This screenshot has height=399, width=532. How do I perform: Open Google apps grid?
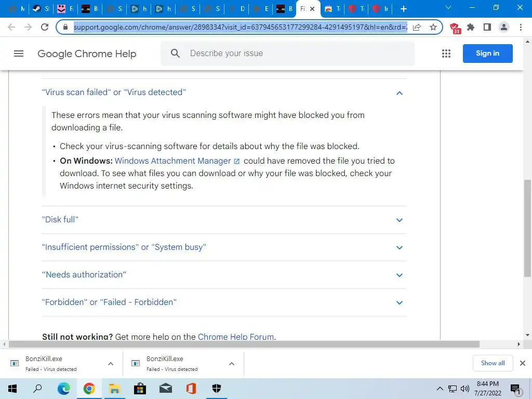tap(446, 54)
